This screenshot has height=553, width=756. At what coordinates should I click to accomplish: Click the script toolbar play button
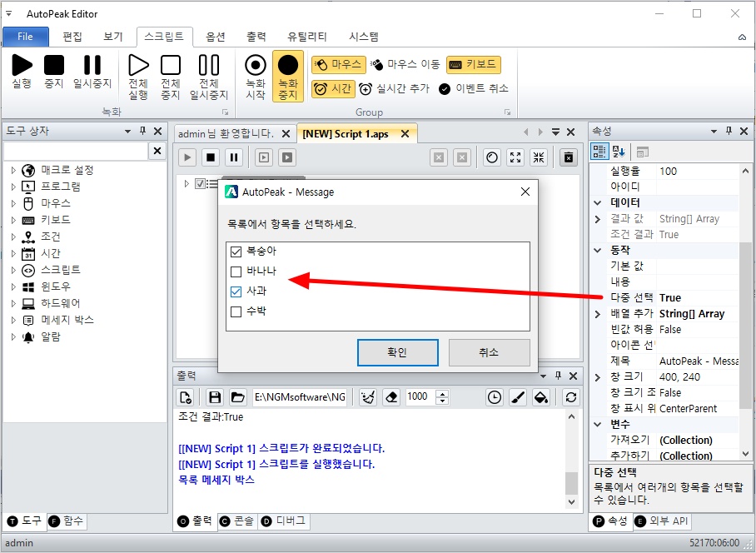187,157
